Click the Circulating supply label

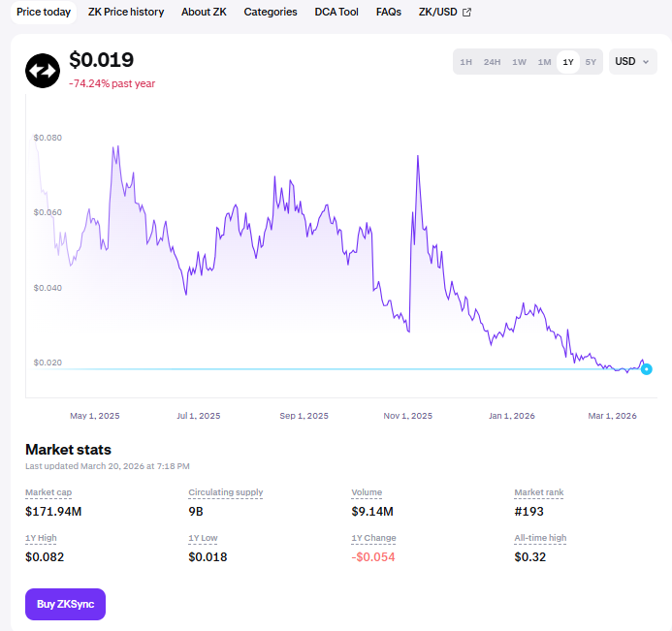(225, 492)
